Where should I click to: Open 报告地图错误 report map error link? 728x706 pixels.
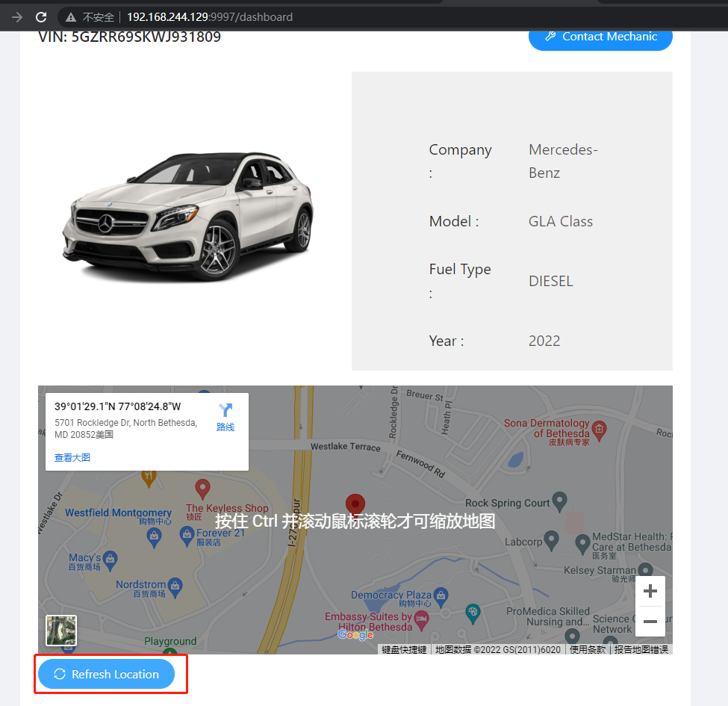[641, 649]
